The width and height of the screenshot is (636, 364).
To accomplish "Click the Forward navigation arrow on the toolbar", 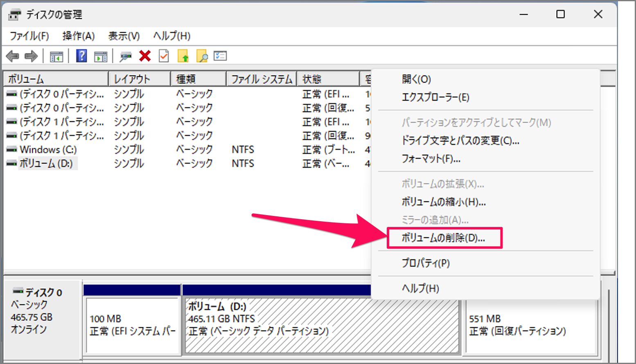I will (x=32, y=56).
